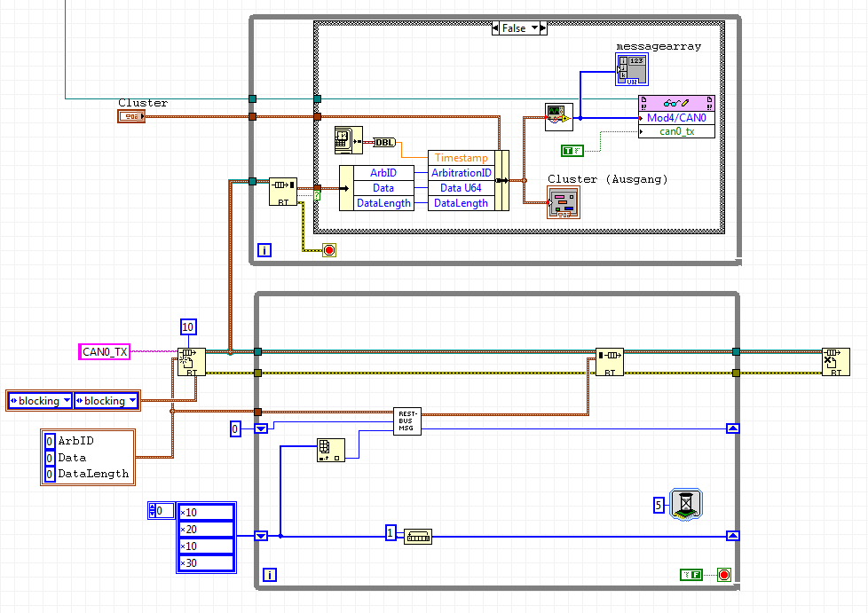The image size is (868, 613).
Task: Select the DataLength bundle element
Action: [x=462, y=203]
